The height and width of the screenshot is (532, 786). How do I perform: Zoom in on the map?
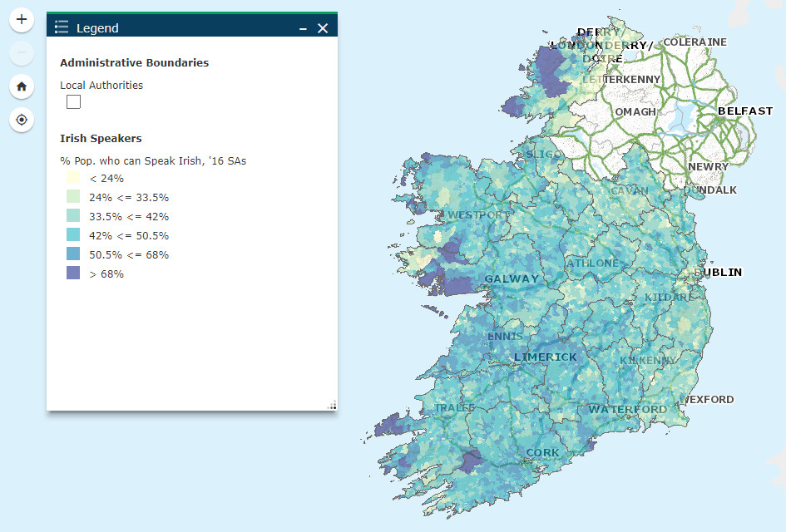pyautogui.click(x=22, y=19)
